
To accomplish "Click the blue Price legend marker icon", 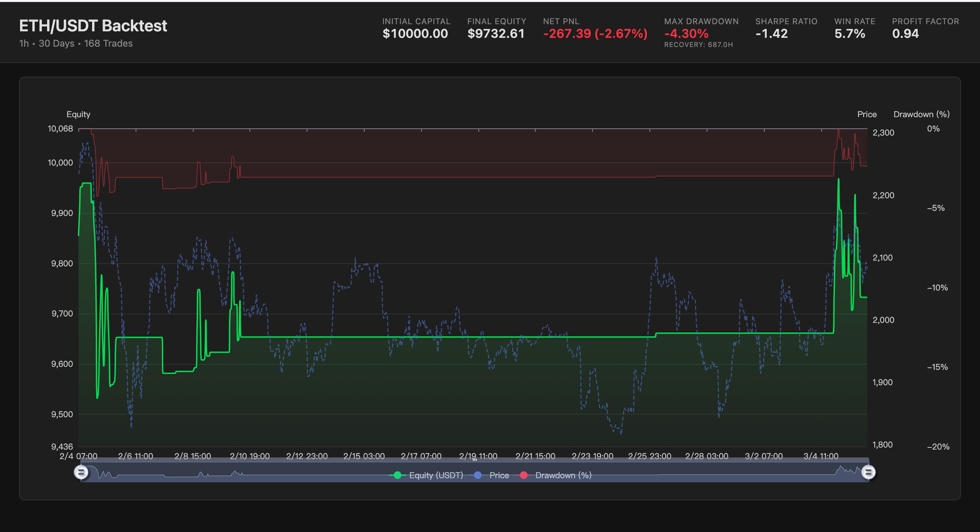I will 478,475.
